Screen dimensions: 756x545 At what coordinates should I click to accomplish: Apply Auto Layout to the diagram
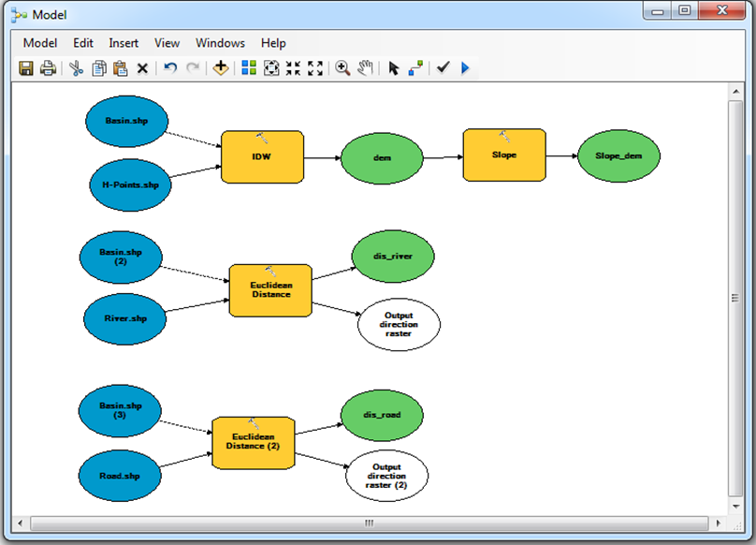pyautogui.click(x=249, y=67)
